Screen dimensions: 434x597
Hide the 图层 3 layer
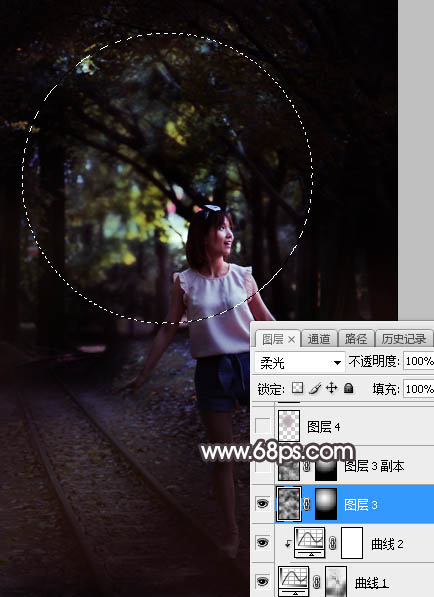coord(262,504)
